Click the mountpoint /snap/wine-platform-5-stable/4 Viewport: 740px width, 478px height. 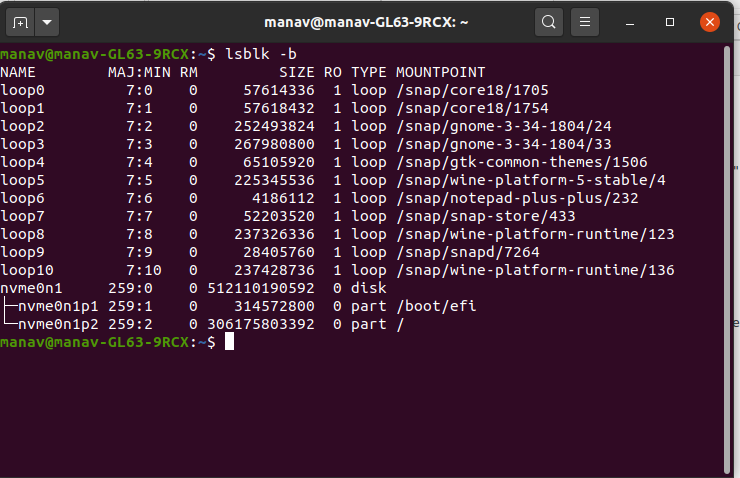pyautogui.click(x=531, y=180)
